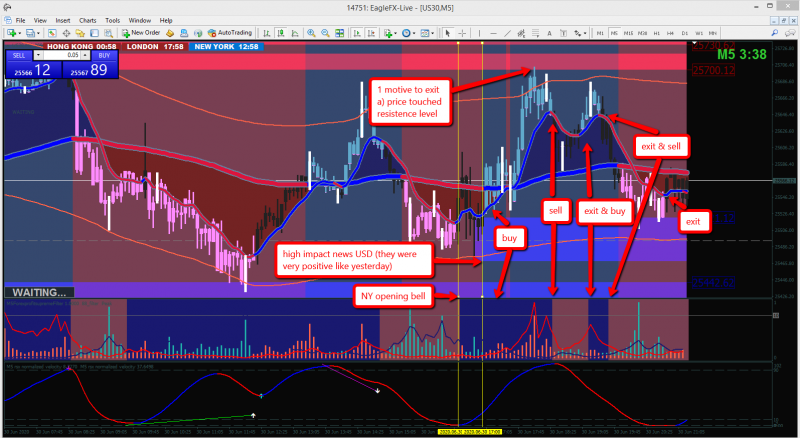The height and width of the screenshot is (438, 800).
Task: Open the View menu
Action: (x=40, y=20)
